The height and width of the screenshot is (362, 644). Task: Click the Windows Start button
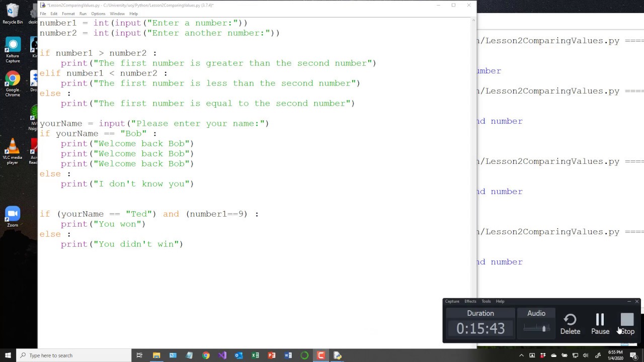click(x=8, y=355)
